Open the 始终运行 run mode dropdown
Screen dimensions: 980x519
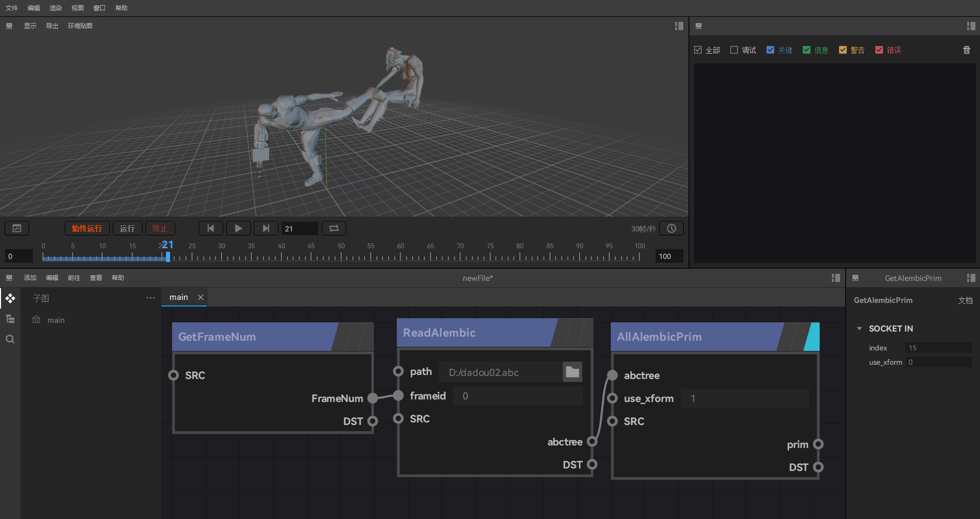click(87, 228)
